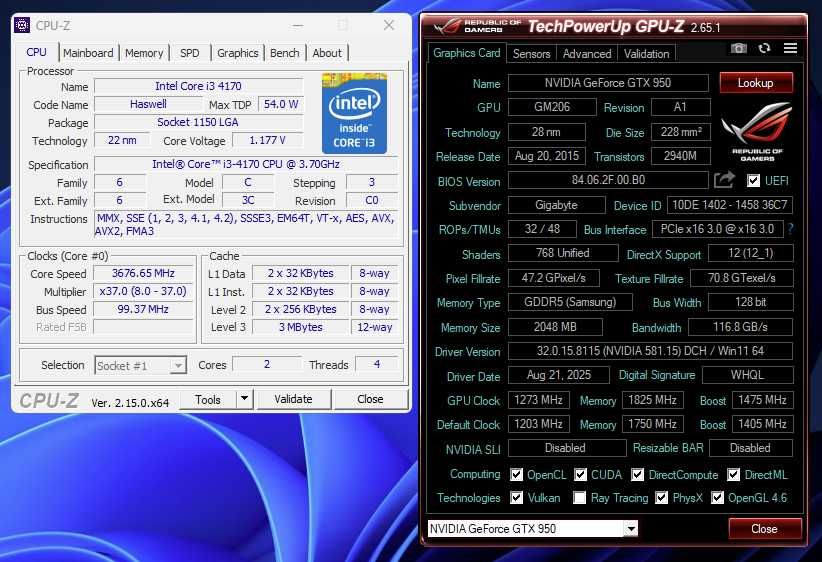This screenshot has width=822, height=562.
Task: Click the CPU-Z app icon in the title bar
Action: click(22, 25)
